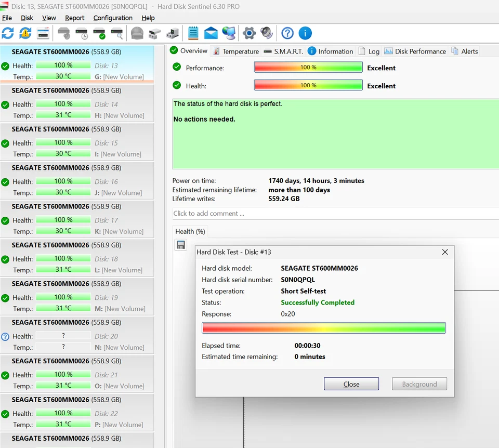499x448 pixels.
Task: Open help using the question mark icon
Action: (x=287, y=33)
